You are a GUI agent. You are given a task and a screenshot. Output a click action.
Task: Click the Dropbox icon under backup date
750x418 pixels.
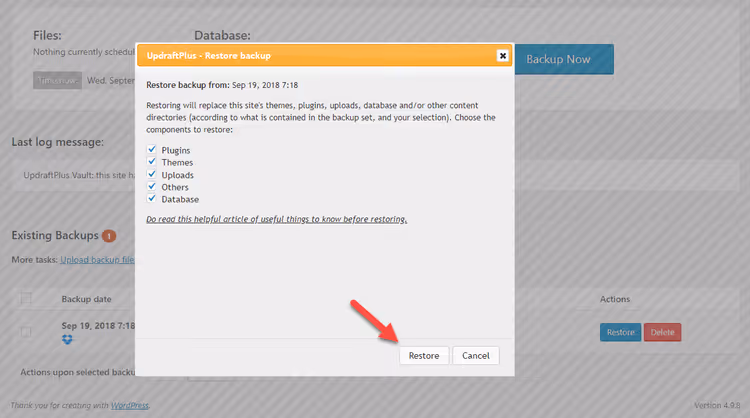click(67, 340)
